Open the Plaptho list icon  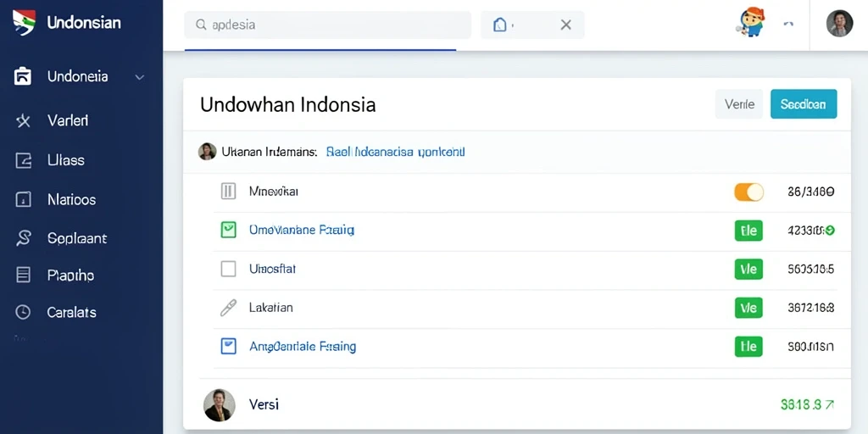click(x=23, y=275)
